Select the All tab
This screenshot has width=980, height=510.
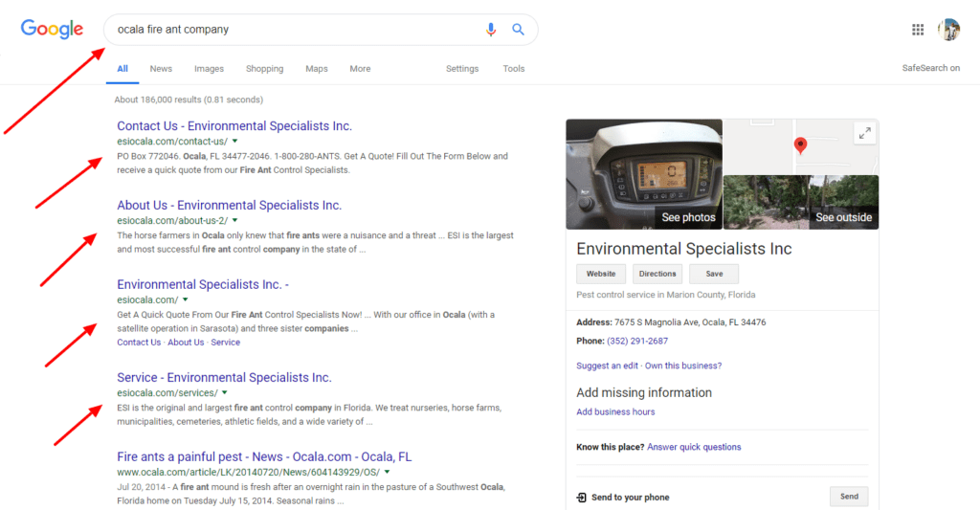pyautogui.click(x=122, y=69)
